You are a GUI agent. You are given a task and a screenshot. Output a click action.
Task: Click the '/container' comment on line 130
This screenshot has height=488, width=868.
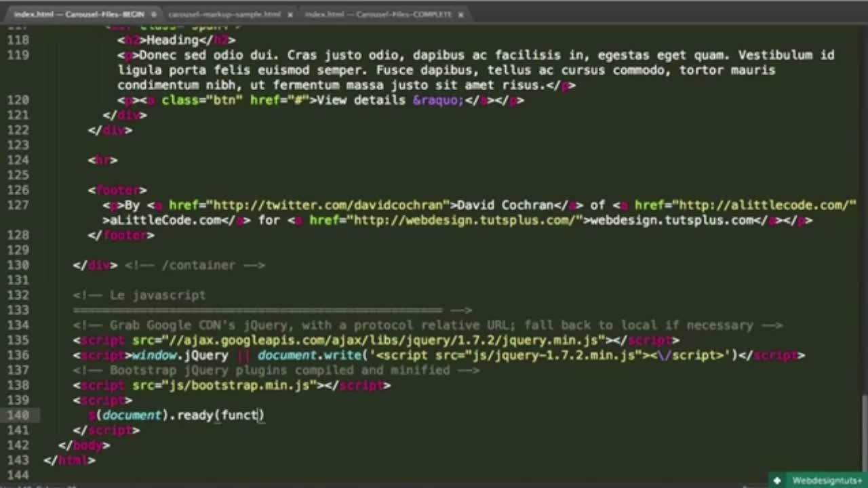pos(195,265)
